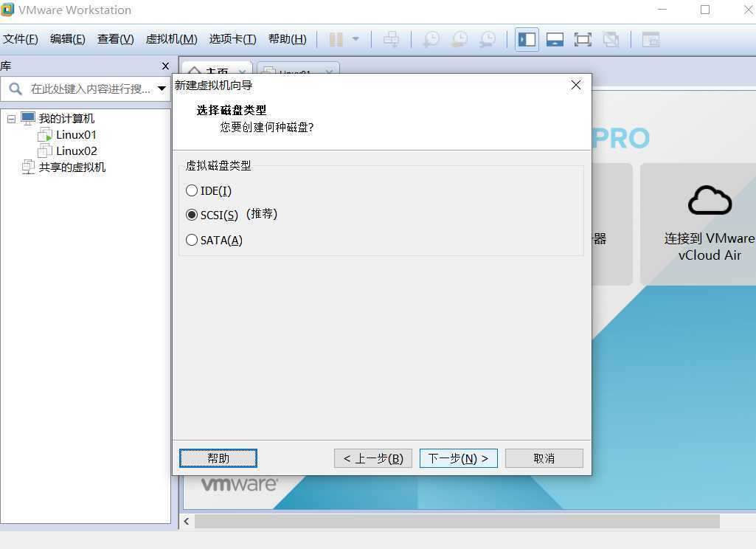The width and height of the screenshot is (756, 549).
Task: Toggle the library sidebar view icon
Action: point(527,40)
